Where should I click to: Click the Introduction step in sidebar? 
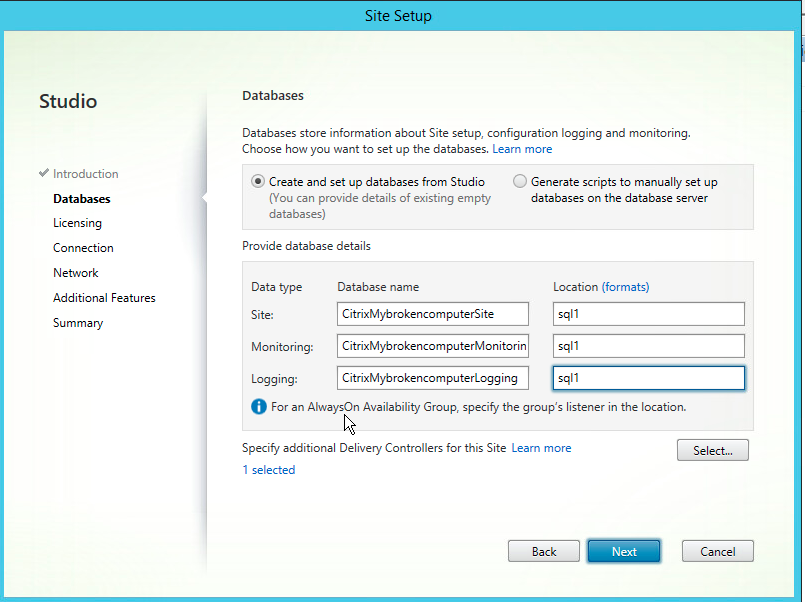click(85, 174)
